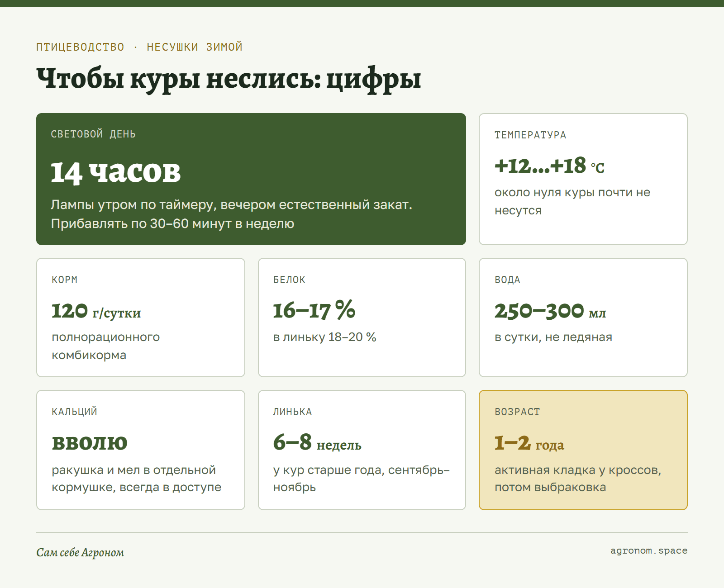The width and height of the screenshot is (724, 588).
Task: Click the line "Прибавлять по 30–60 минут в неделю"
Action: 172,224
